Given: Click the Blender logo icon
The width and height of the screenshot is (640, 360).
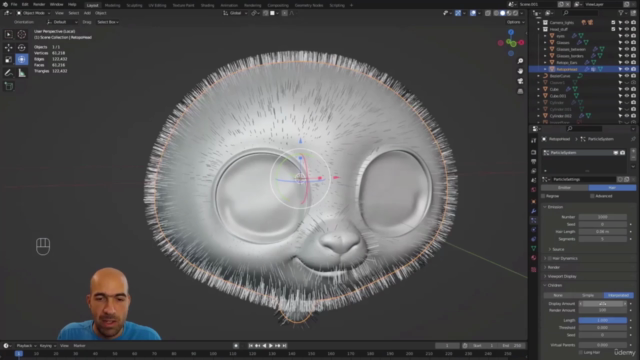Looking at the screenshot, I should pos(5,4).
